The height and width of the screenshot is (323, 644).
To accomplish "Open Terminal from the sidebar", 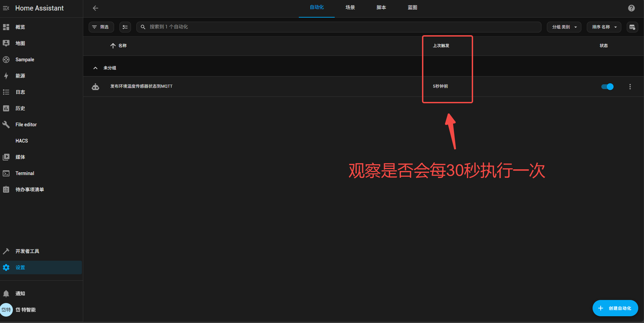I will click(25, 173).
